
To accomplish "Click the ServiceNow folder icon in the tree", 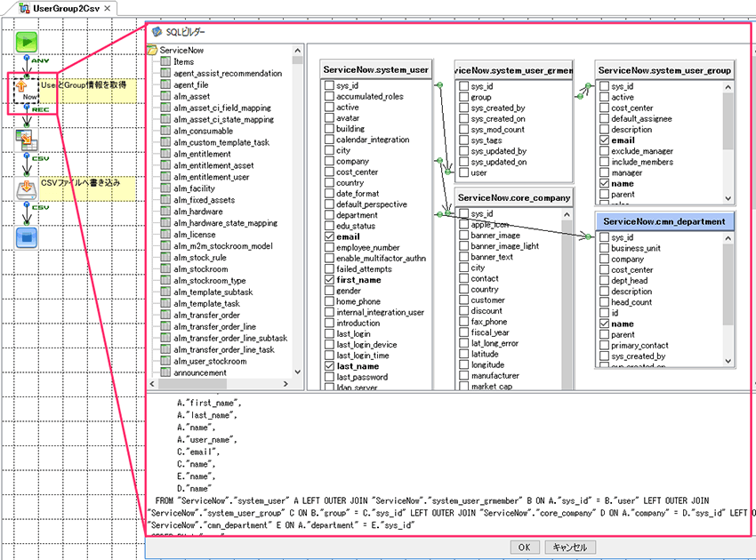I will pyautogui.click(x=152, y=50).
